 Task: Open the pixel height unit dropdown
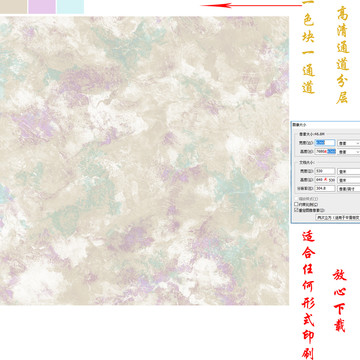(349, 152)
